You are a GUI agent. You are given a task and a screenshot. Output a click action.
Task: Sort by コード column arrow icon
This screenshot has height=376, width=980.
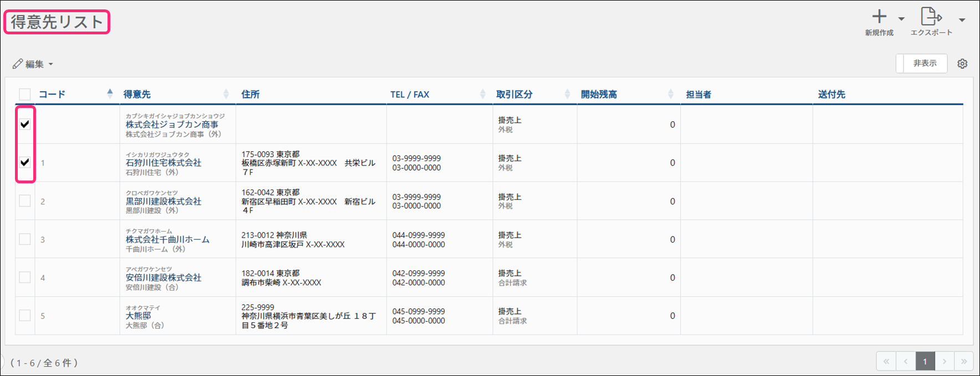point(110,94)
